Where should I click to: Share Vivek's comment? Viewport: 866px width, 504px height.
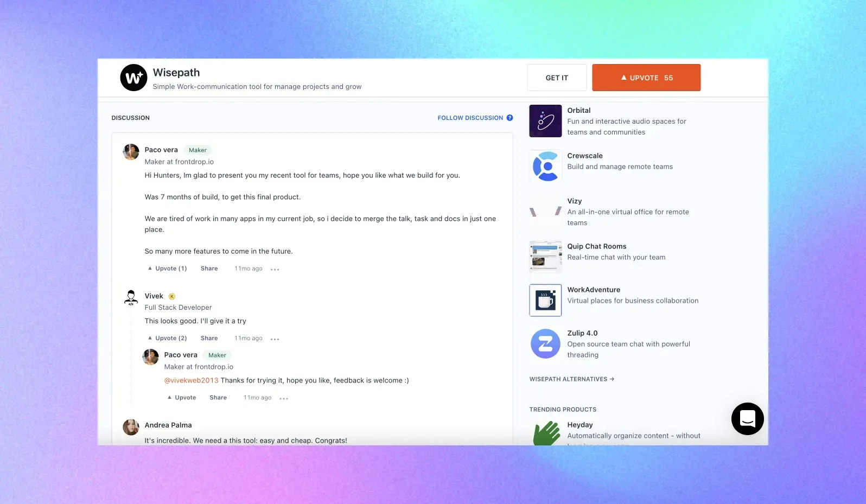coord(209,338)
